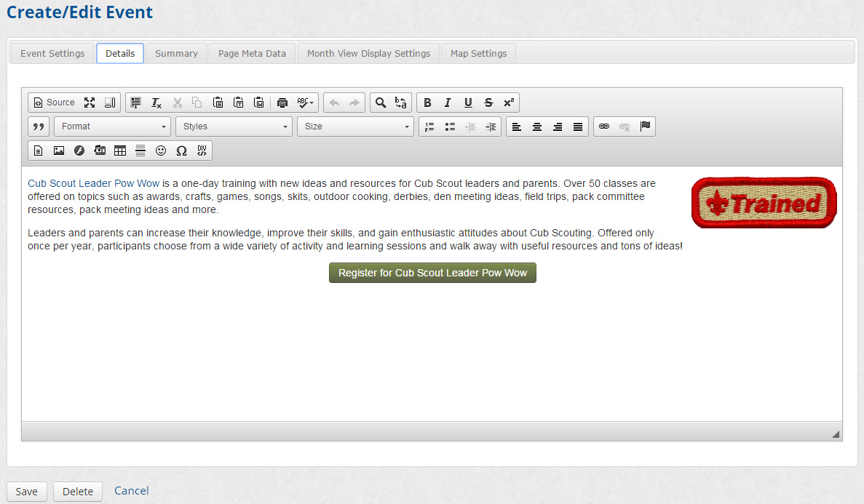Open the ABC spell check dropdown

pyautogui.click(x=305, y=103)
